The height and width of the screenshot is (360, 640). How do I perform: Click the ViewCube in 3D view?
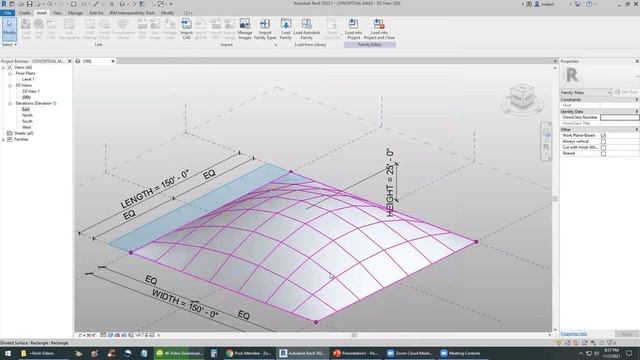(x=522, y=97)
